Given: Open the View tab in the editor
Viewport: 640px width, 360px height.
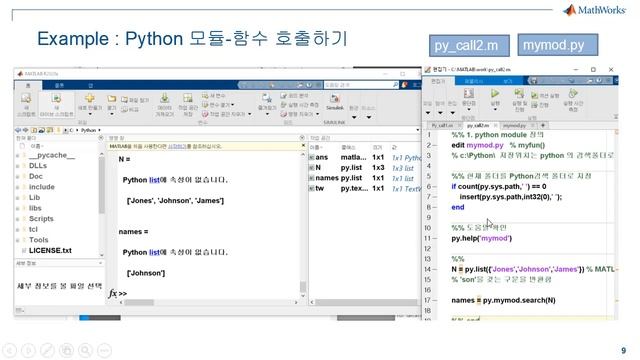Looking at the screenshot, I should point(507,81).
